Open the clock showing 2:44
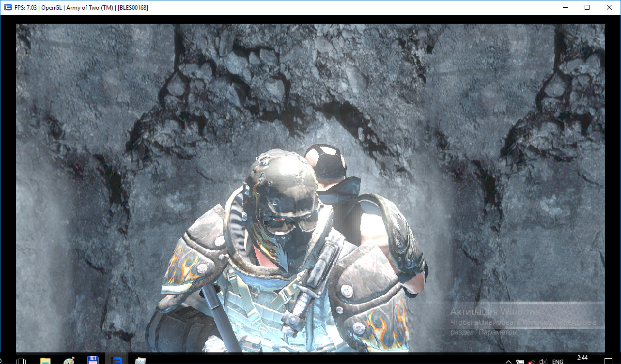Screen dimensions: 621x364 click(583, 358)
